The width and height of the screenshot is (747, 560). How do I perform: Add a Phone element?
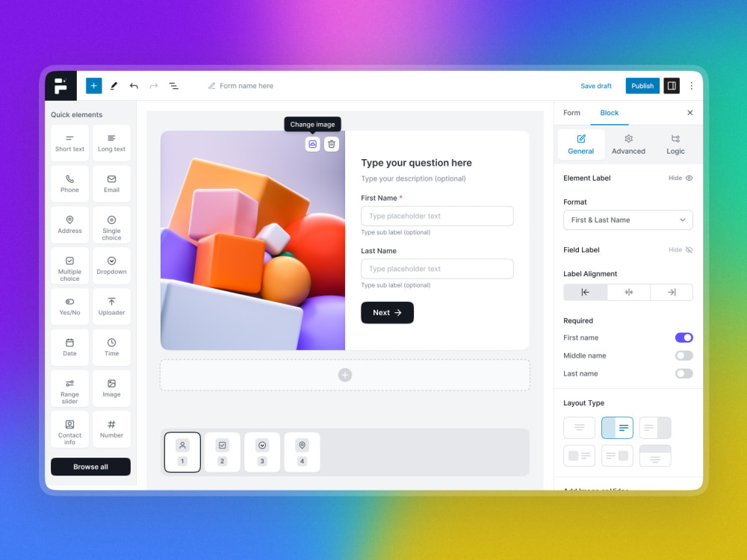(x=69, y=184)
